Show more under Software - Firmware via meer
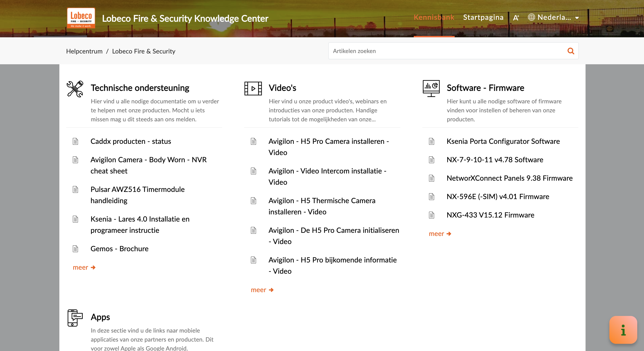Screen dimensions: 644x351 [x=440, y=234]
